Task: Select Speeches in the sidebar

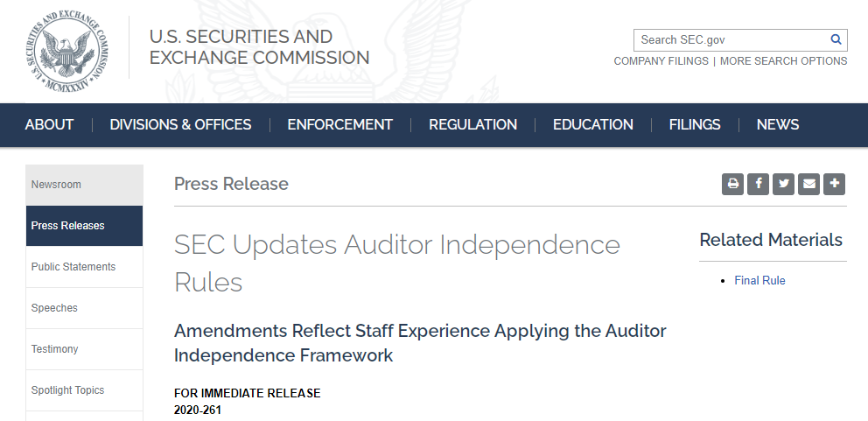Action: 54,308
